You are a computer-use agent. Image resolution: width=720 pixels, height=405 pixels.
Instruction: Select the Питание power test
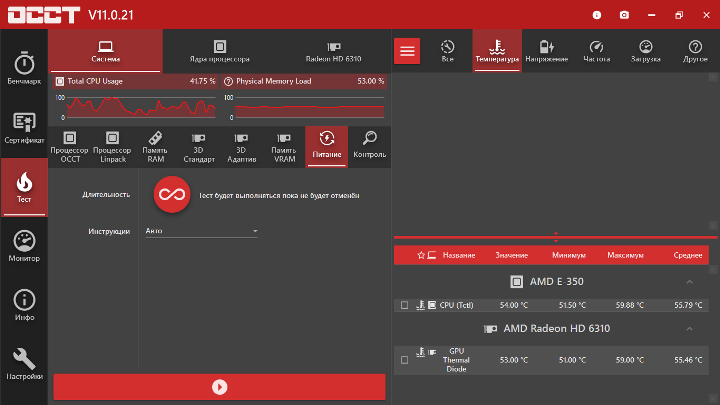click(327, 147)
